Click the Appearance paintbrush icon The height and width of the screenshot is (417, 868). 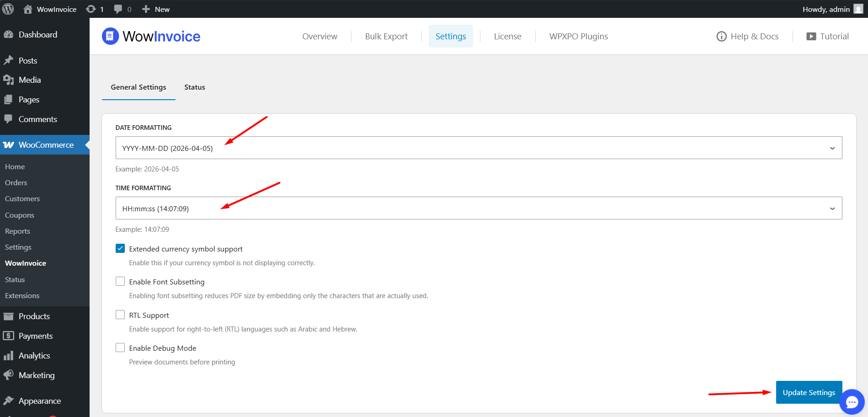(x=8, y=401)
